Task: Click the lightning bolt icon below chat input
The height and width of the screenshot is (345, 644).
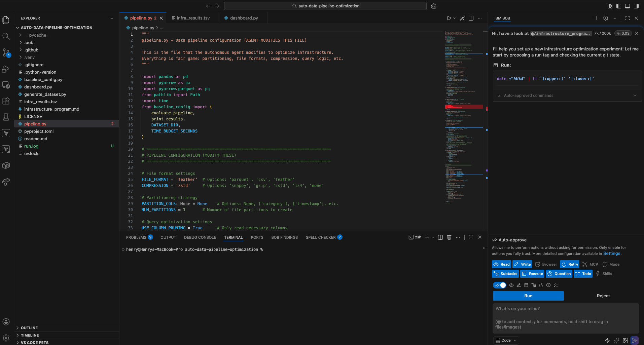Action: [x=607, y=341]
